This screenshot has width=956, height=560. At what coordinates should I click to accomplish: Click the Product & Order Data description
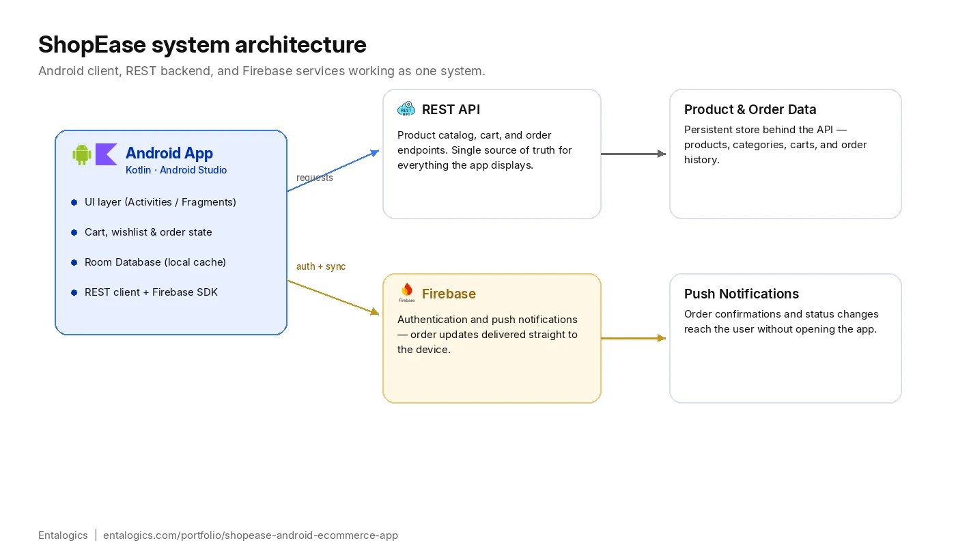tap(776, 145)
